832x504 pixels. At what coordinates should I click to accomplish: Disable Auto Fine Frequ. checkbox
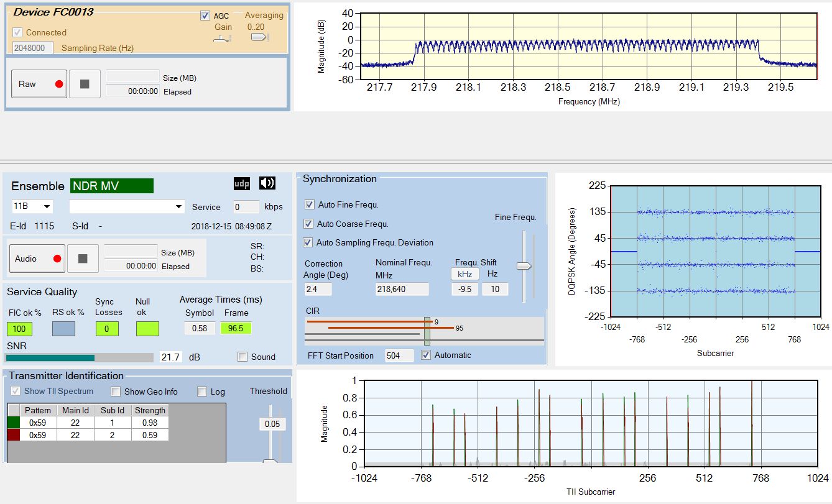[x=310, y=204]
